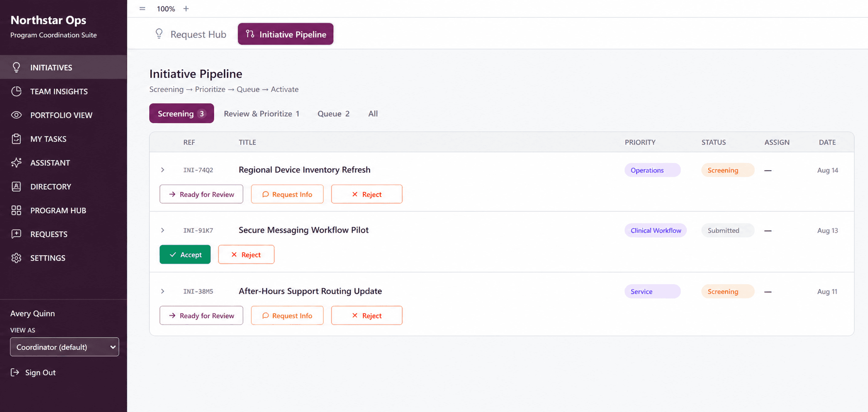This screenshot has height=412, width=868.
Task: Reject Secure Messaging Workflow Pilot
Action: [x=246, y=255]
